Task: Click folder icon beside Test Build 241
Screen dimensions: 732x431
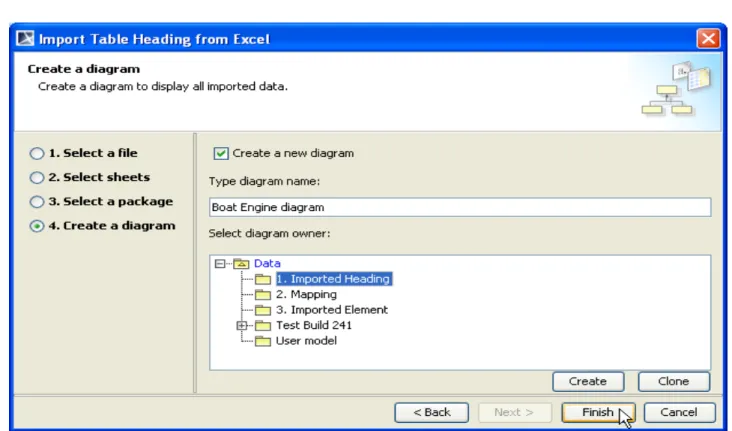Action: (x=263, y=325)
